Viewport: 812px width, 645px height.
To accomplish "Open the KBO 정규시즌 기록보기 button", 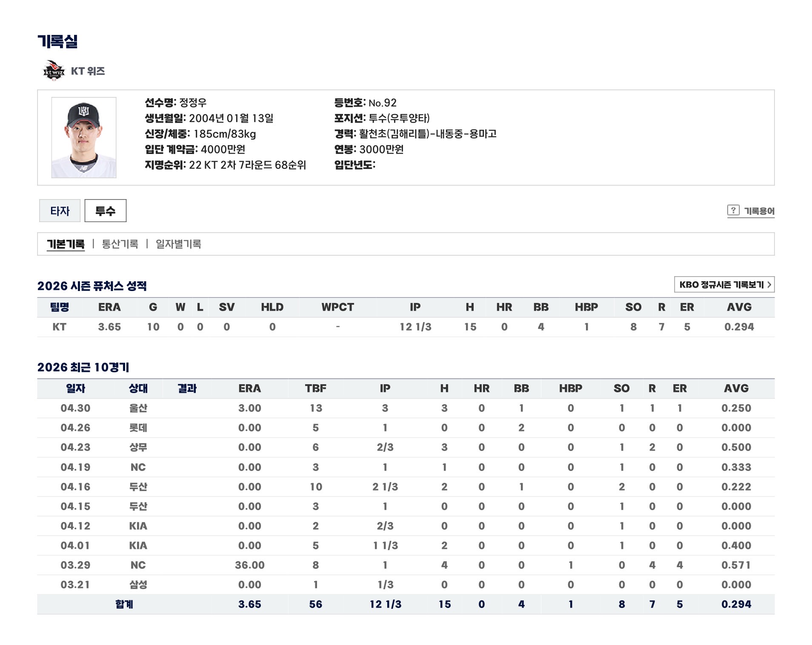I will tap(724, 285).
